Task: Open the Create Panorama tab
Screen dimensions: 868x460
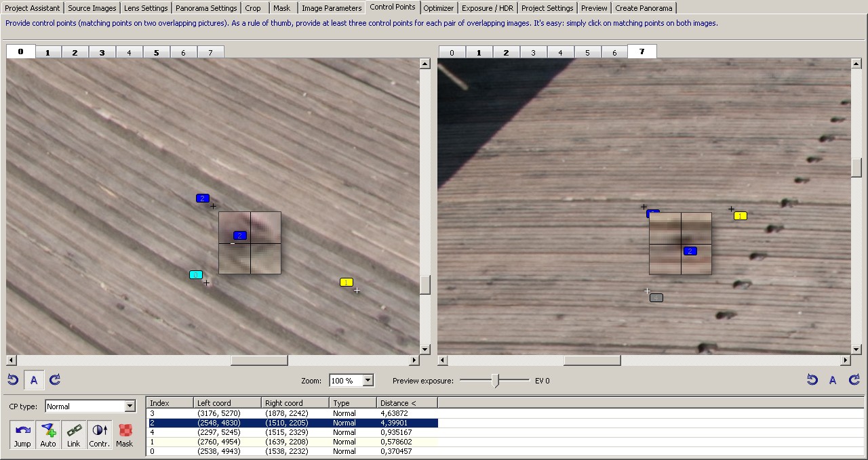Action: coord(644,8)
